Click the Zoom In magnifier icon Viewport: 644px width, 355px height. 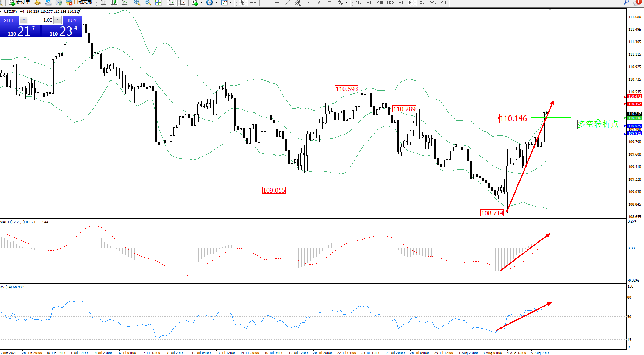tap(137, 3)
